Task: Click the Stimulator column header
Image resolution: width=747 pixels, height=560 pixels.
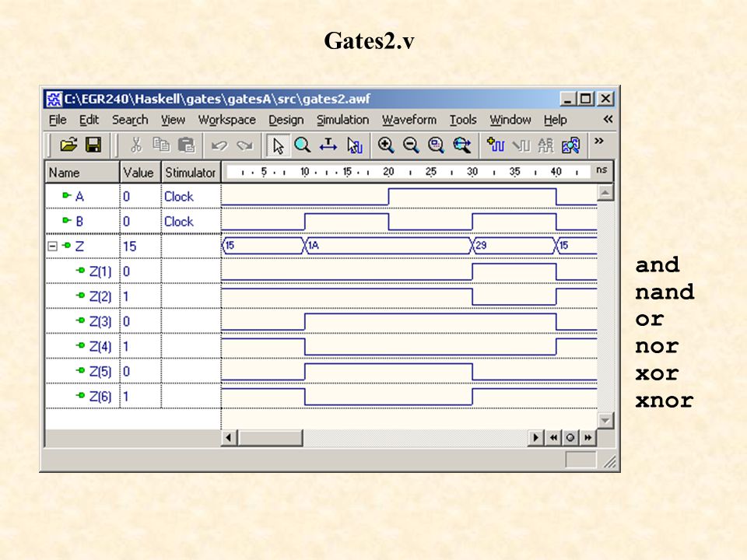Action: coord(191,173)
